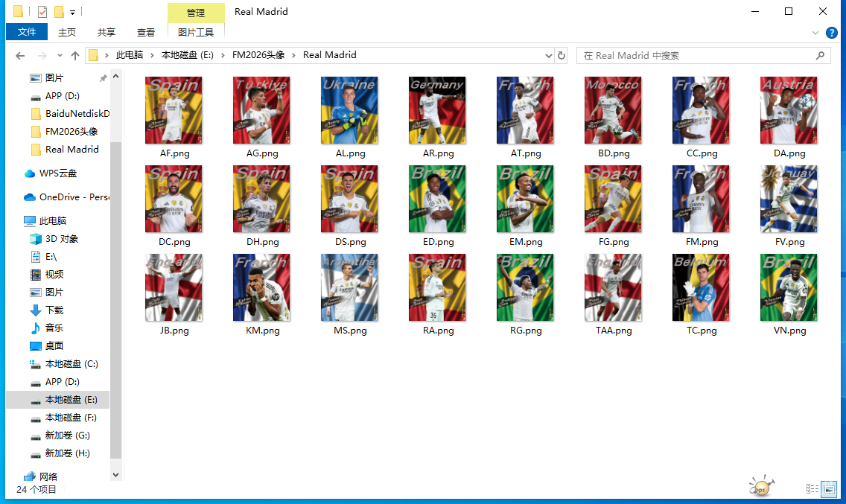Switch to details view layout icon
846x504 pixels.
pyautogui.click(x=812, y=489)
